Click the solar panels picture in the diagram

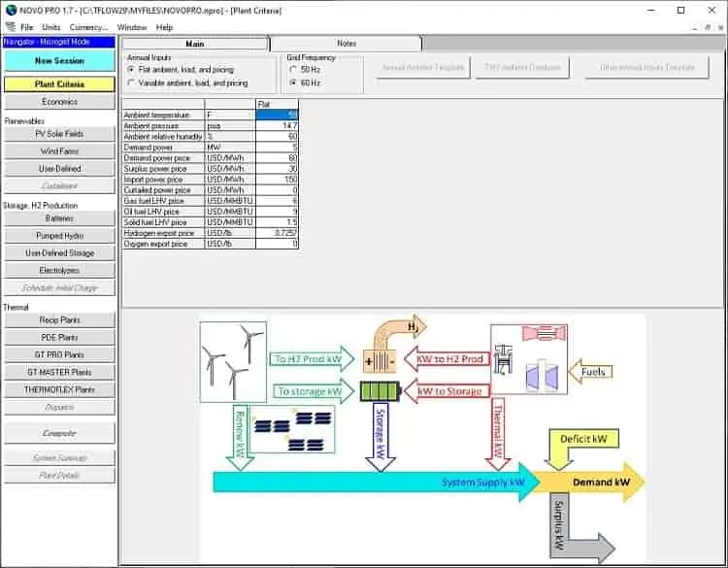click(x=291, y=429)
